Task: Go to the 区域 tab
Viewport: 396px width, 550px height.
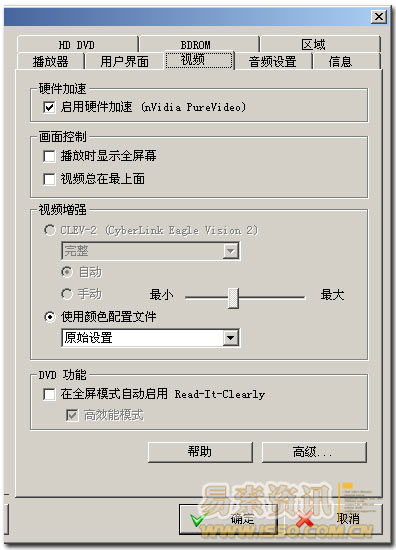Action: coord(313,45)
